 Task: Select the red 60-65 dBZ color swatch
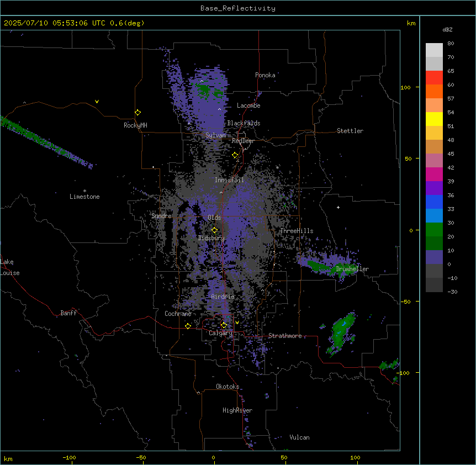click(434, 78)
